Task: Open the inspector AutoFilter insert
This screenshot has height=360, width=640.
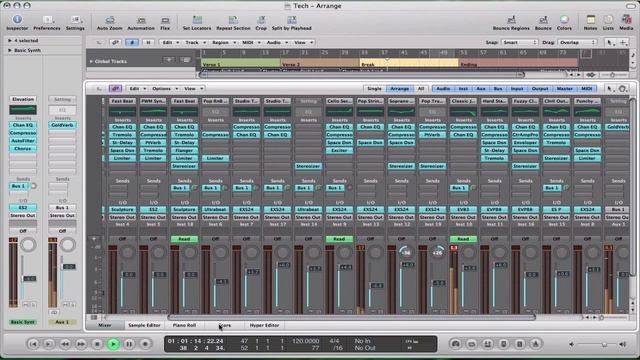Action: pos(23,141)
